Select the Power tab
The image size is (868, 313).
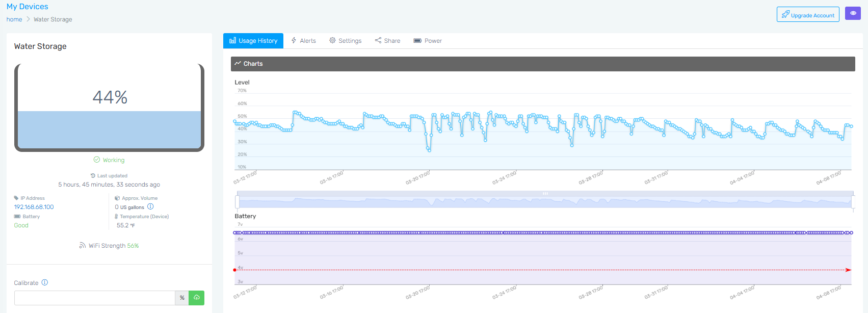click(428, 41)
